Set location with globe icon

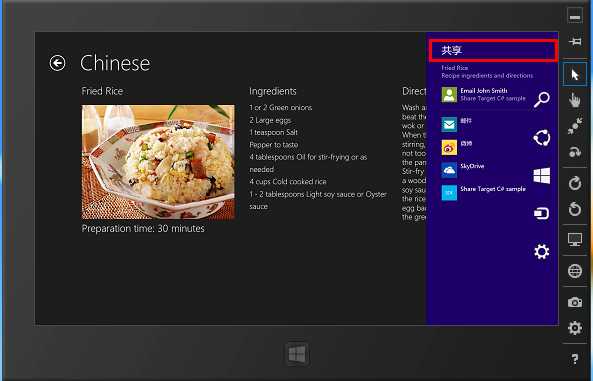point(575,271)
